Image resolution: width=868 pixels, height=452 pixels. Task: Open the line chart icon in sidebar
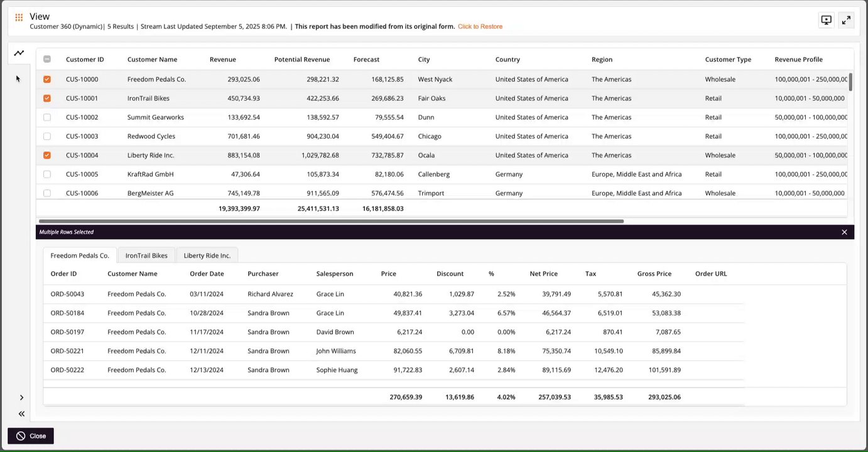19,53
